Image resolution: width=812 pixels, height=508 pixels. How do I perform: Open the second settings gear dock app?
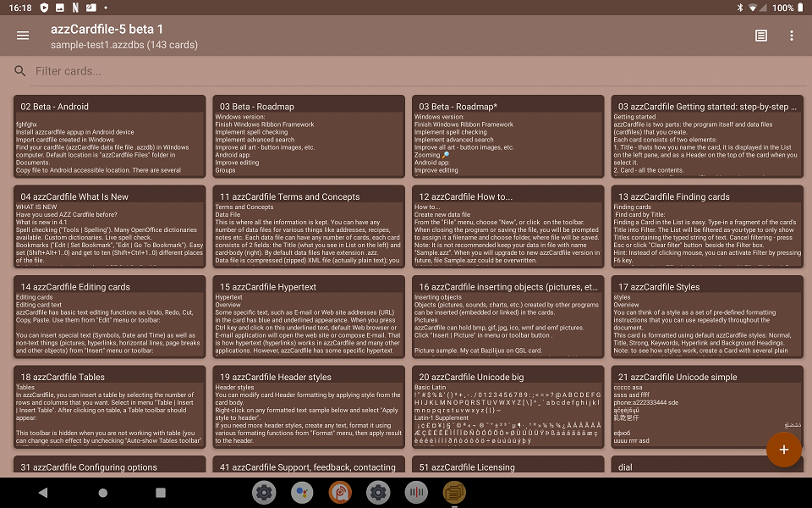coord(378,493)
